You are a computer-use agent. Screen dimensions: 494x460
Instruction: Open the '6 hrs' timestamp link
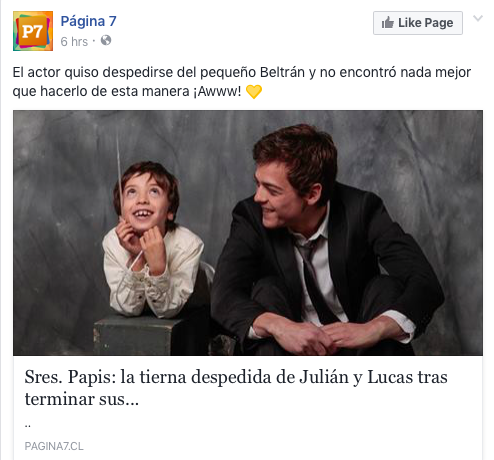point(74,42)
